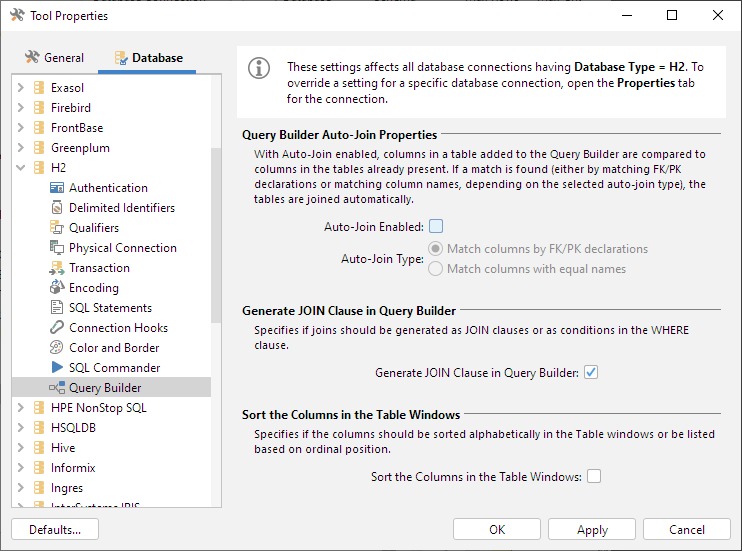Select the Database tab
The image size is (742, 551).
click(148, 58)
